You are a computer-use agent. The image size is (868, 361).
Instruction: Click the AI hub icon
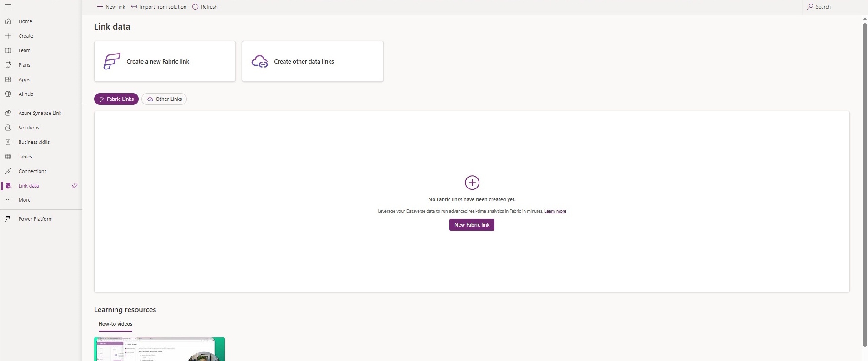[8, 94]
